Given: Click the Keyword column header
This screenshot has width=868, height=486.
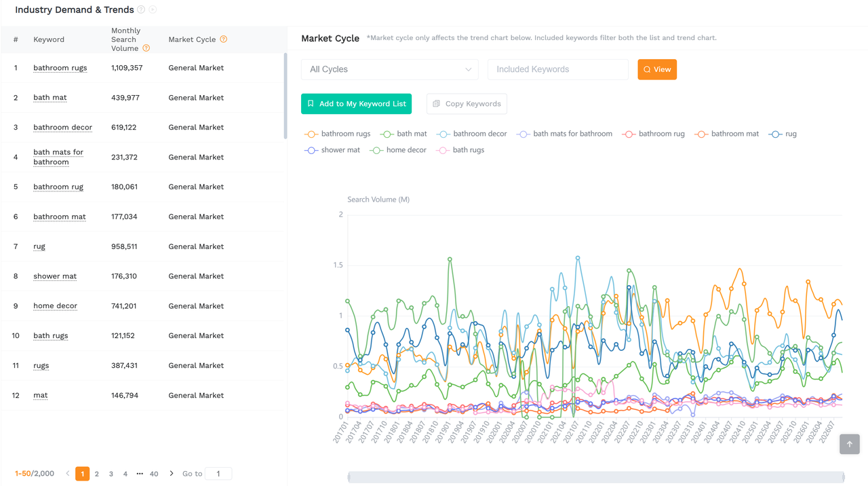Looking at the screenshot, I should point(49,39).
